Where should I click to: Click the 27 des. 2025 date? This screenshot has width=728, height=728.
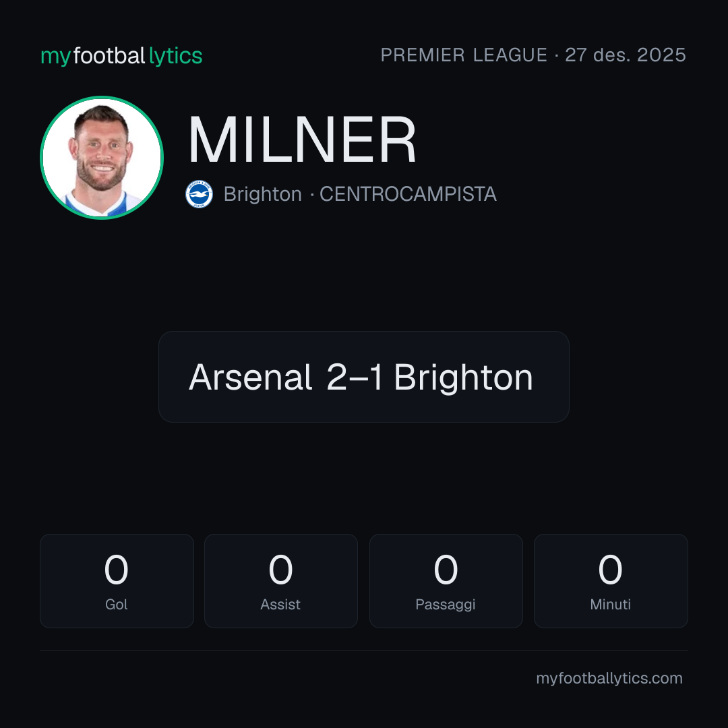pyautogui.click(x=626, y=55)
